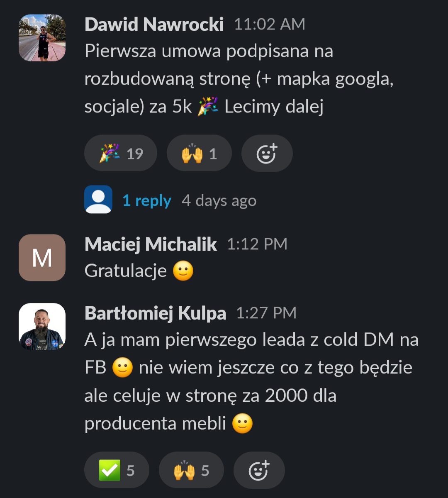Toggle raised hands reaction on Bartłomiej's message

pyautogui.click(x=191, y=470)
